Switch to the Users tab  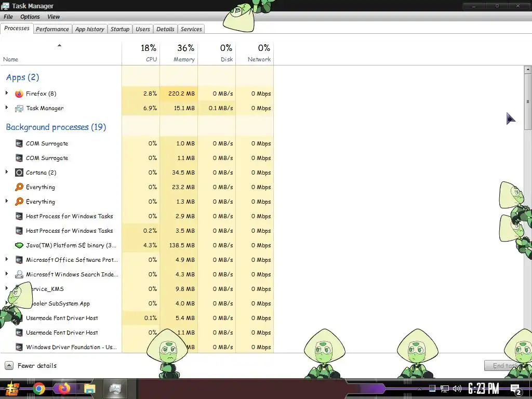[142, 29]
